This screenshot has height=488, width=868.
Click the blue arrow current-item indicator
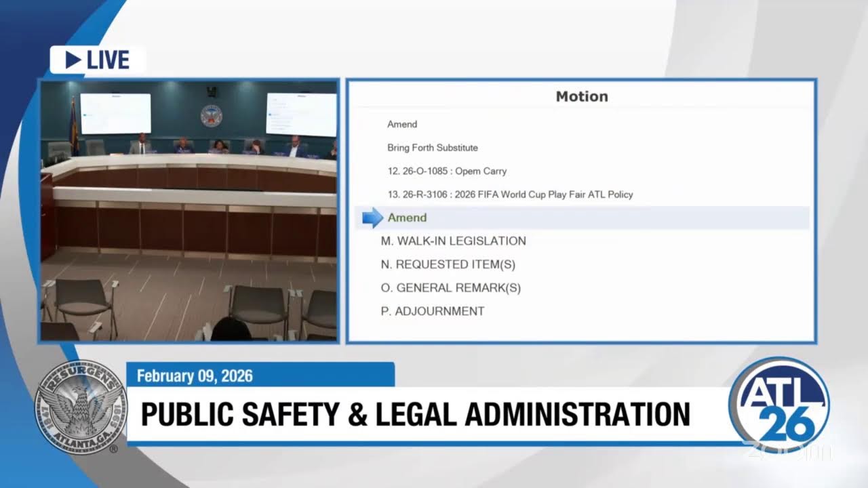[x=373, y=218]
